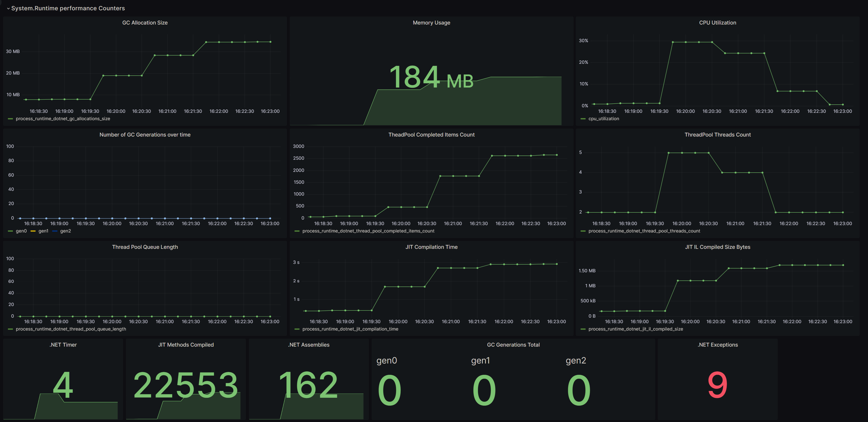
Task: Toggle the gen1 series visibility
Action: tap(43, 231)
